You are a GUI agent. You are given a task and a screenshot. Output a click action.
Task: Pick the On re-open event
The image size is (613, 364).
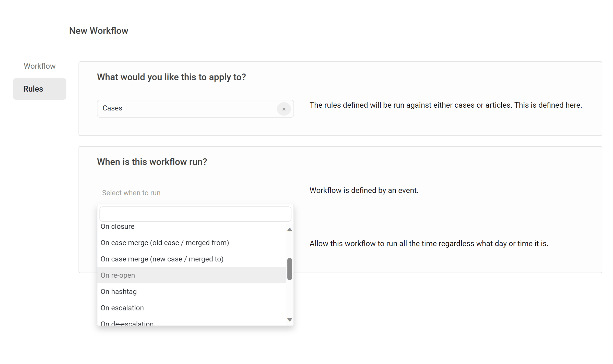(x=118, y=275)
